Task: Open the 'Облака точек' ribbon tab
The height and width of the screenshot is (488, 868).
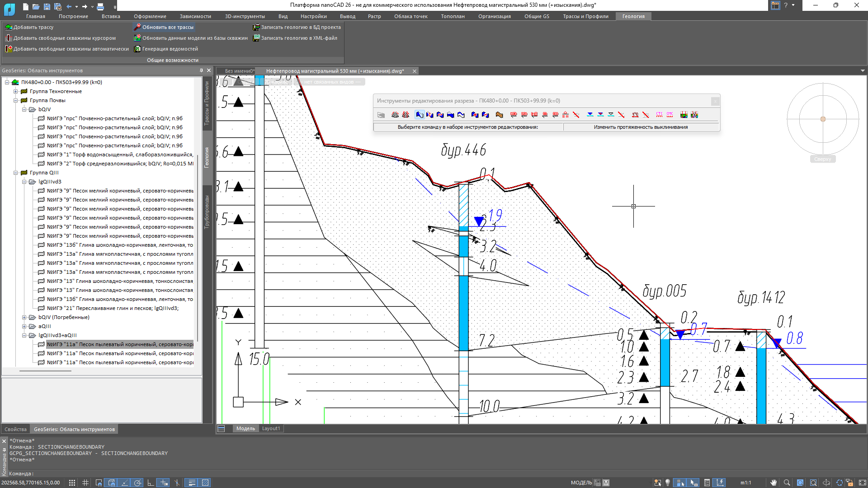Action: click(x=410, y=16)
